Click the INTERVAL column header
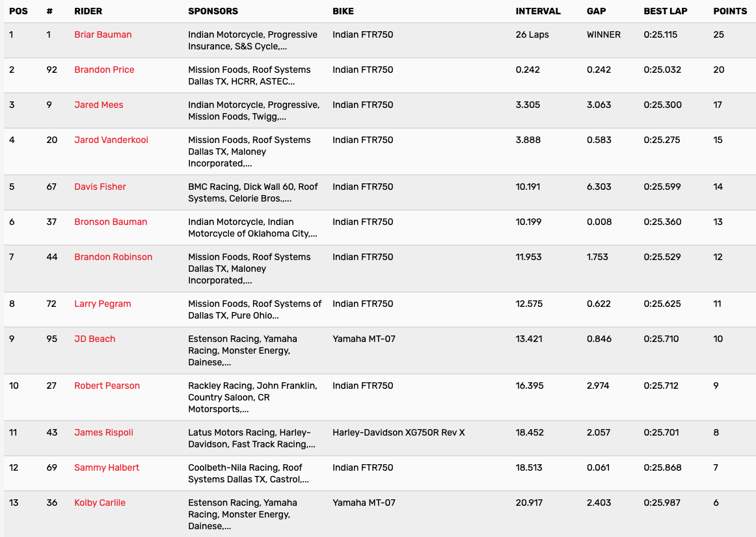Viewport: 756px width, 537px height. (x=537, y=11)
